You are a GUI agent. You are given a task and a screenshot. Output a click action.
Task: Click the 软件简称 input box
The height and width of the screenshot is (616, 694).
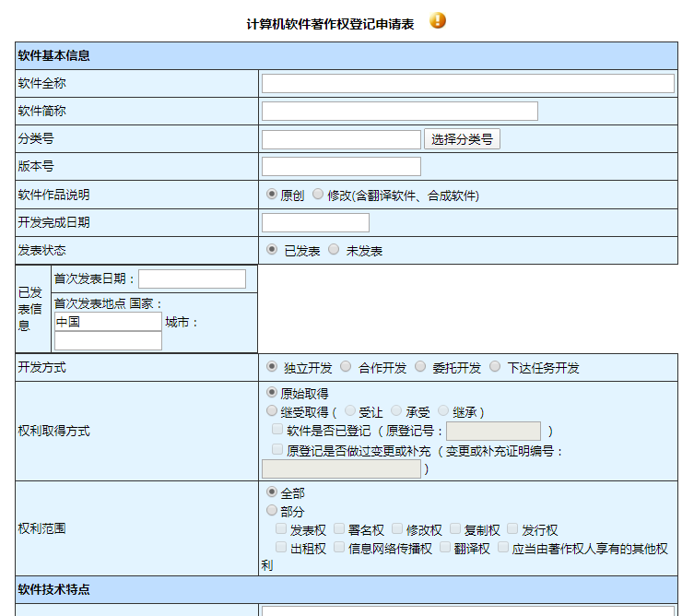point(400,112)
